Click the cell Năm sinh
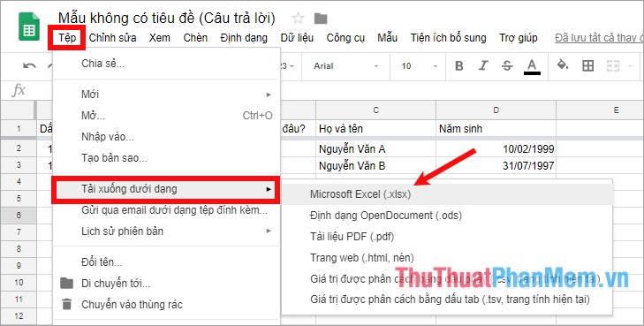This screenshot has width=644, height=326. click(x=496, y=129)
